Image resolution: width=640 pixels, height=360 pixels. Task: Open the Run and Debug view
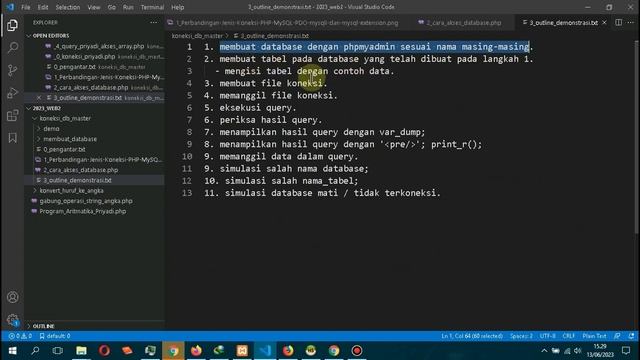coord(12,93)
